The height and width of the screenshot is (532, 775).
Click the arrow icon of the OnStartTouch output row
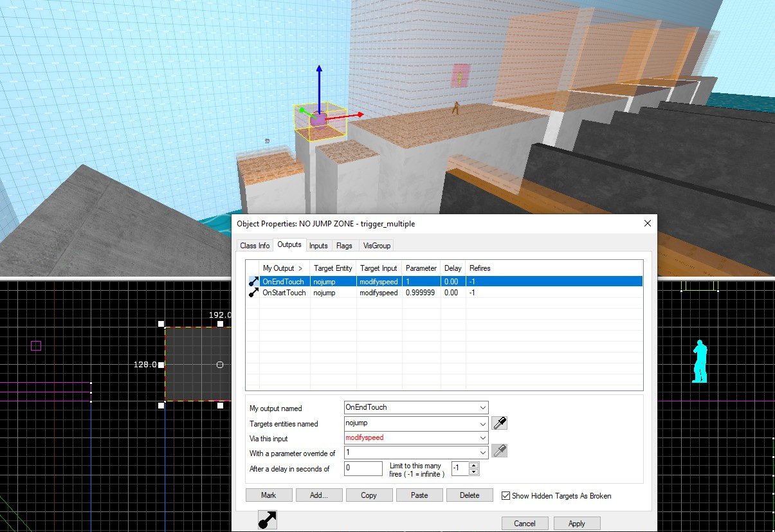point(253,293)
